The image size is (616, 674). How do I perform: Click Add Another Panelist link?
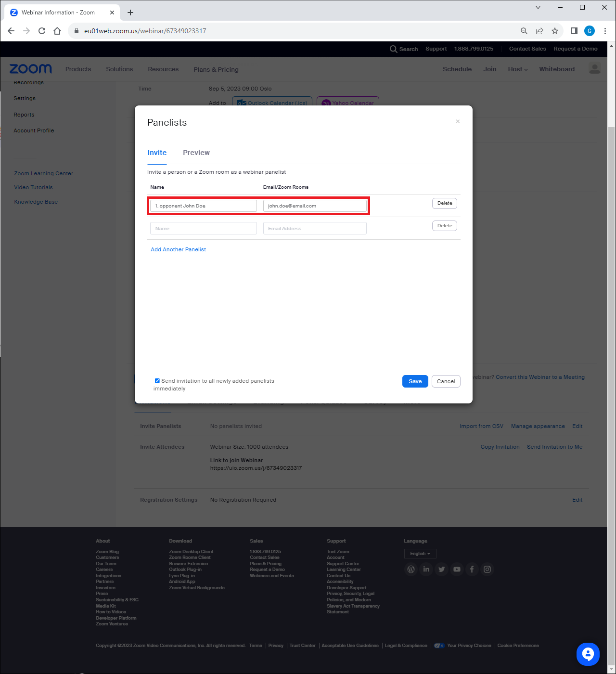click(178, 249)
